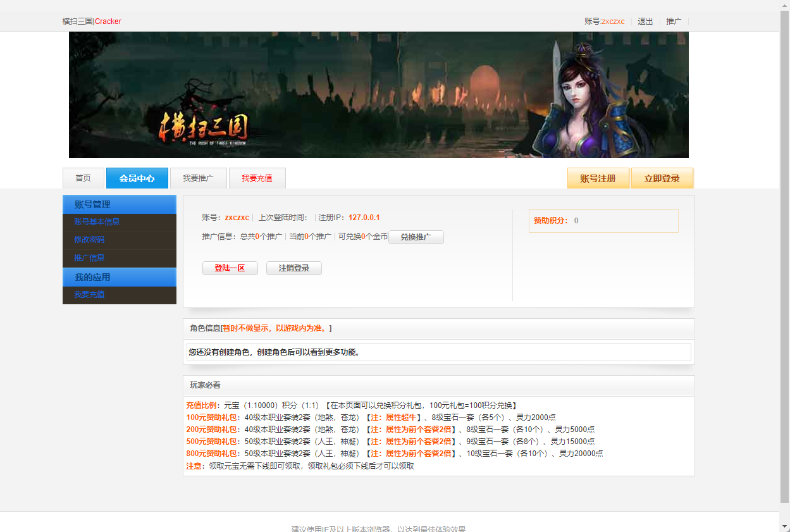Click the 立即登录 button
The height and width of the screenshot is (532, 790).
(x=662, y=178)
